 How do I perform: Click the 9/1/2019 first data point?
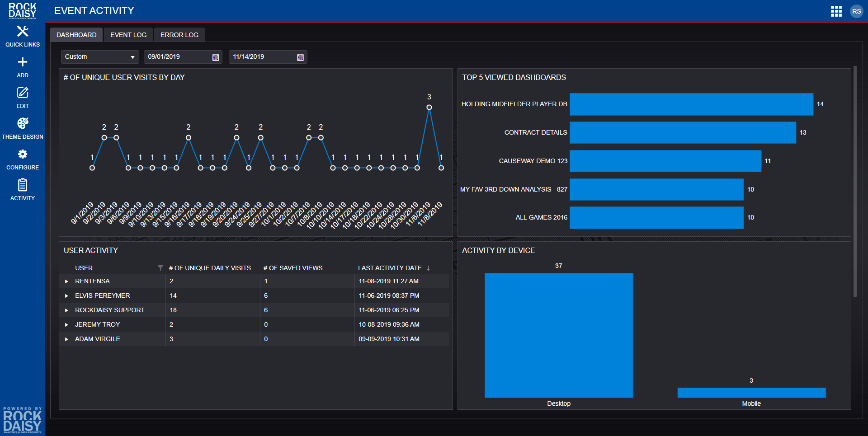(x=92, y=168)
